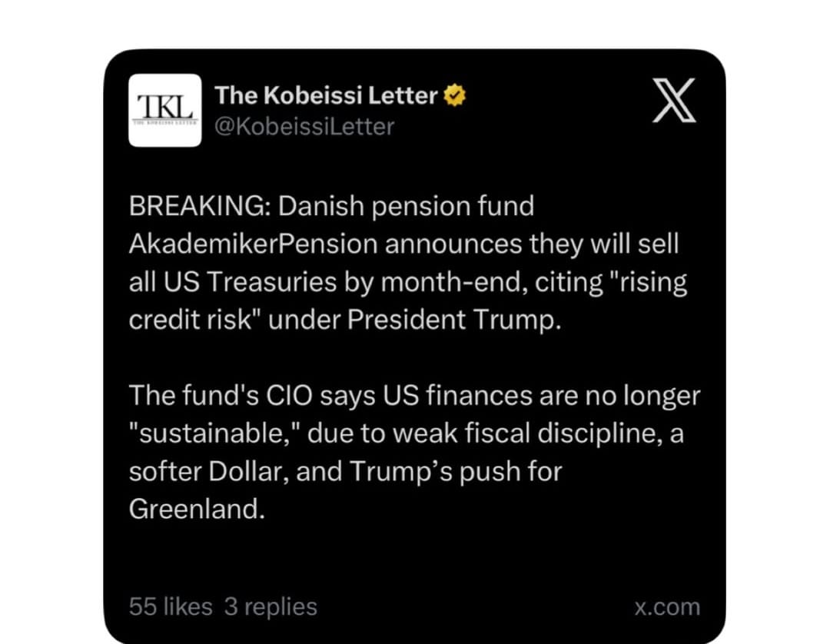
Task: Click the words Danish pension fund
Action: click(406, 206)
